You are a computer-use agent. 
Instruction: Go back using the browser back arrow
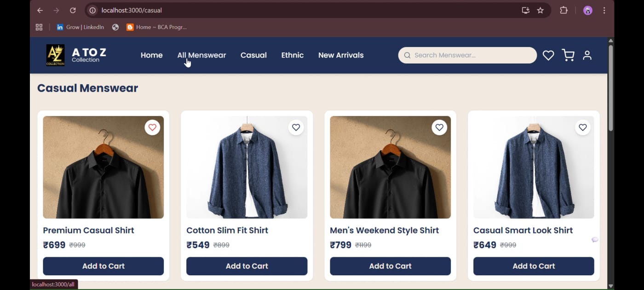pyautogui.click(x=40, y=10)
